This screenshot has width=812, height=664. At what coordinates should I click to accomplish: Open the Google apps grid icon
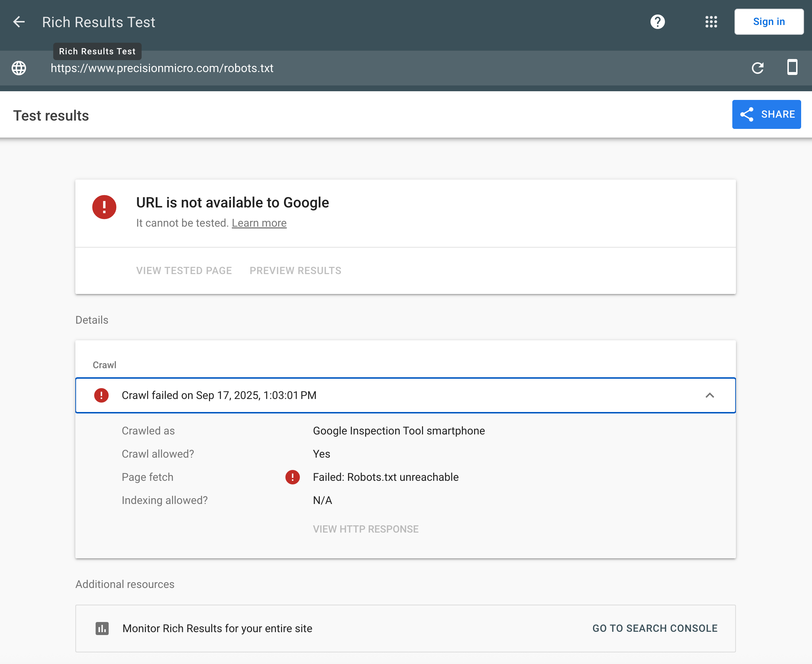(x=711, y=22)
